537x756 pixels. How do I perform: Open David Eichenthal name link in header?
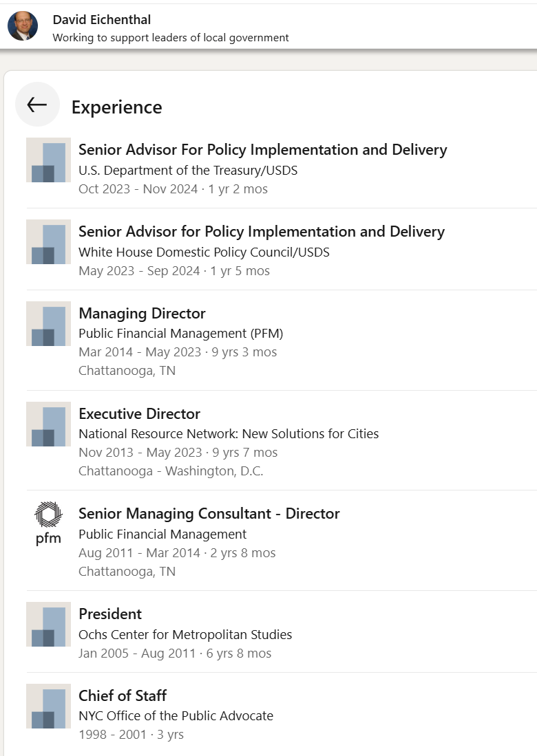pyautogui.click(x=102, y=20)
